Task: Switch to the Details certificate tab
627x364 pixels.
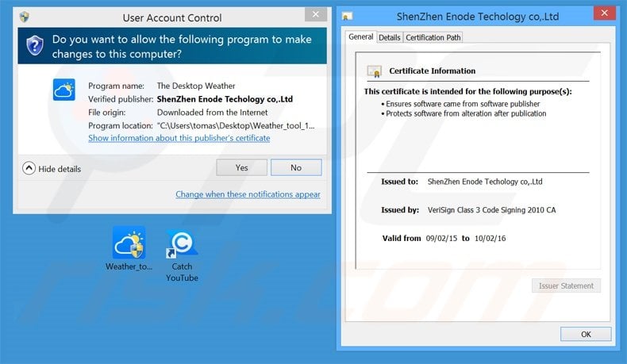Action: pos(390,37)
